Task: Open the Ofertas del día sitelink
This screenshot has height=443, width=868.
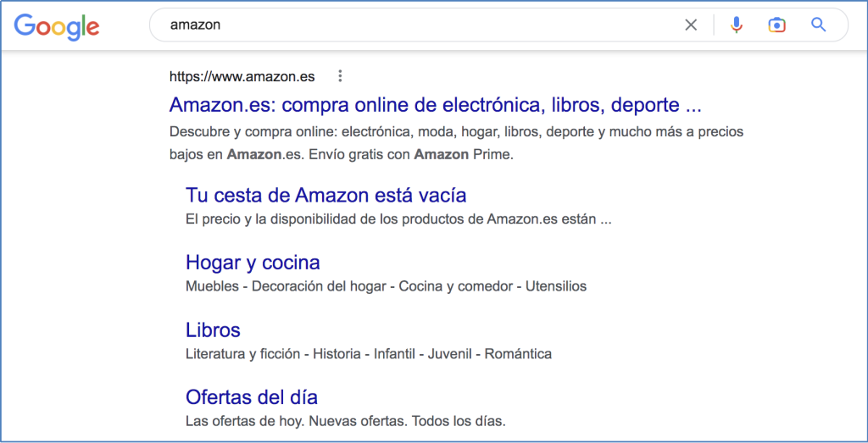Action: click(x=251, y=397)
